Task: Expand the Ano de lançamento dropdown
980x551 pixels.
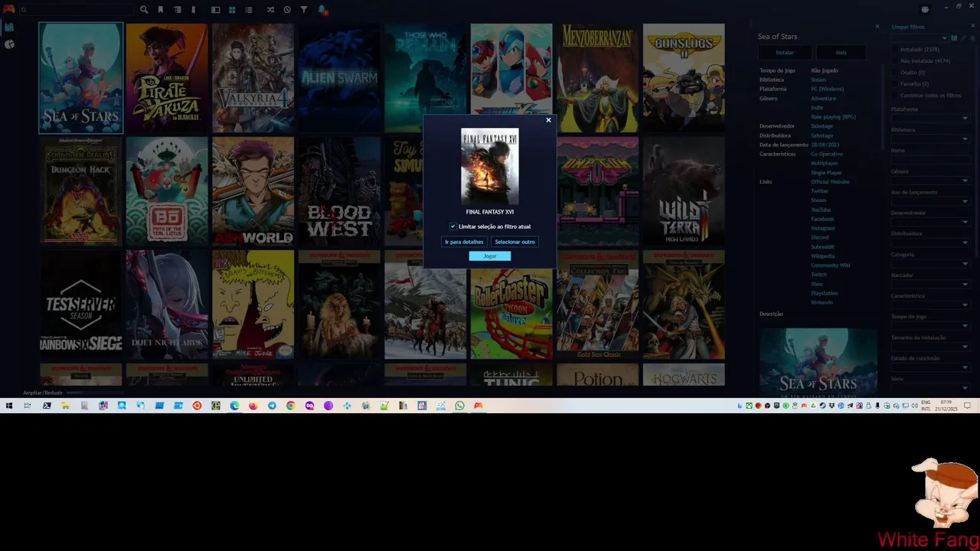Action: [x=965, y=201]
